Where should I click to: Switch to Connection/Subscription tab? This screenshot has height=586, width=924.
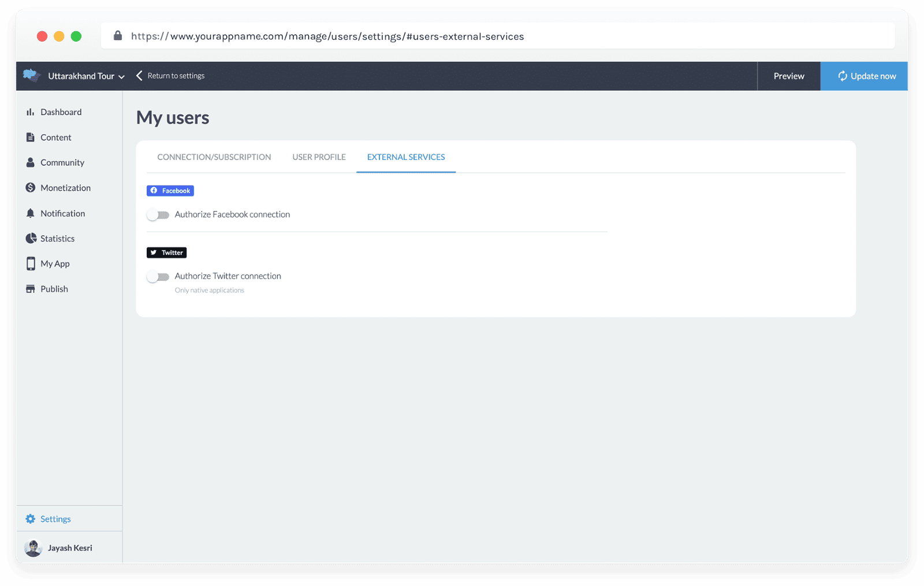pyautogui.click(x=214, y=157)
